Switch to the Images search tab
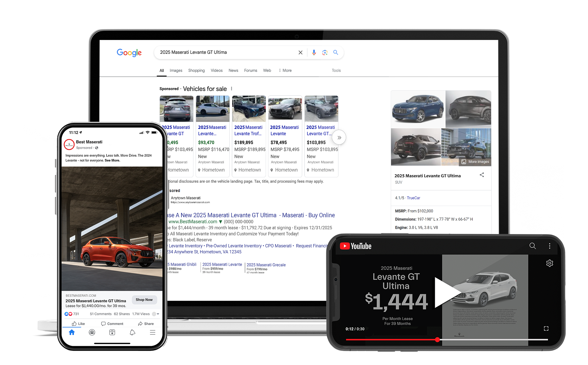The image size is (588, 365). tap(176, 71)
